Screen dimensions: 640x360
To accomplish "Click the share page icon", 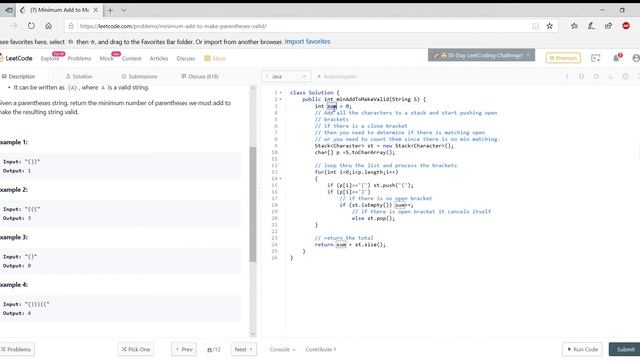I will point(608,26).
